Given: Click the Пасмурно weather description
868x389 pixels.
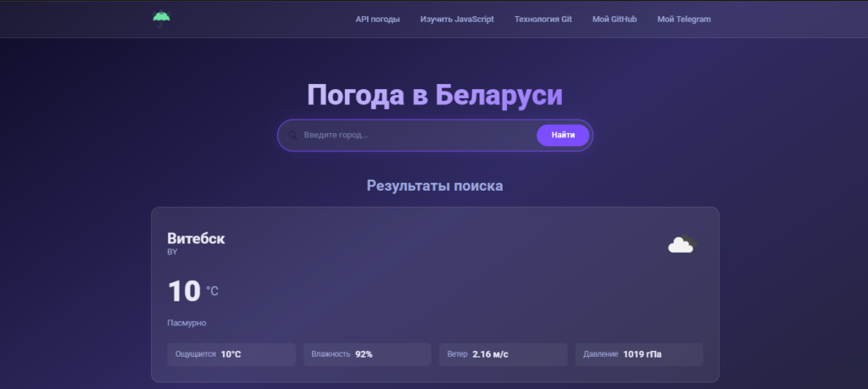Looking at the screenshot, I should (186, 323).
